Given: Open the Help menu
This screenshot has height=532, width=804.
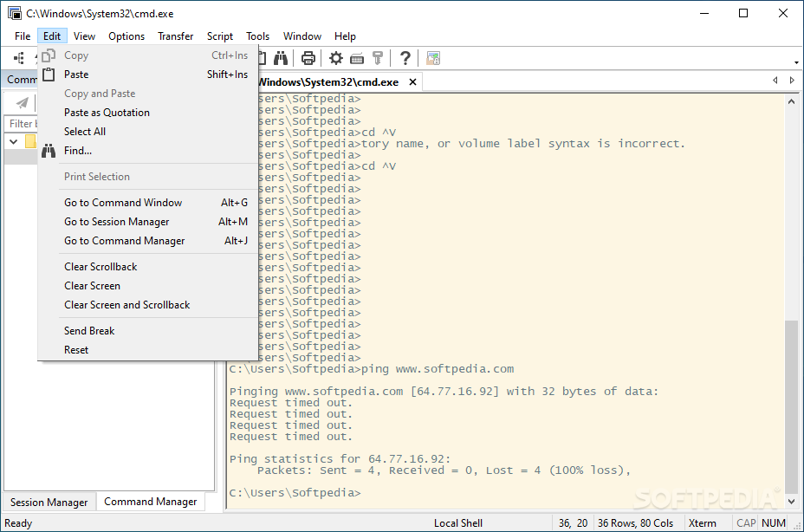Looking at the screenshot, I should (345, 36).
